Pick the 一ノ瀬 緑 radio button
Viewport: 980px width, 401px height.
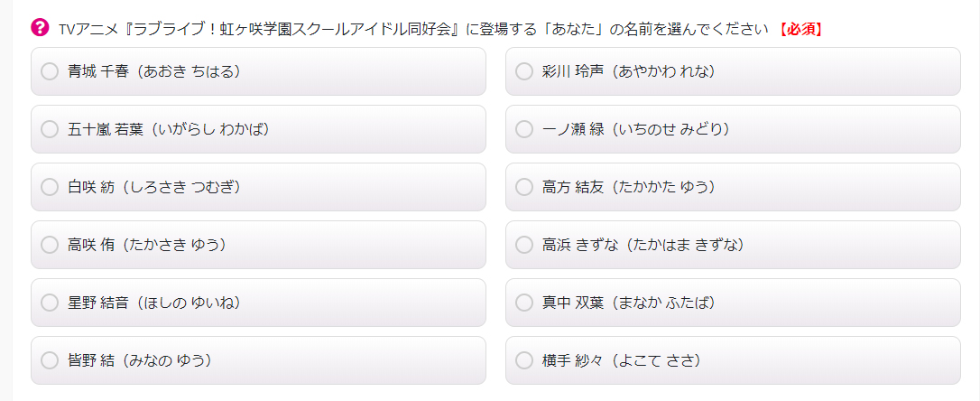tap(524, 129)
